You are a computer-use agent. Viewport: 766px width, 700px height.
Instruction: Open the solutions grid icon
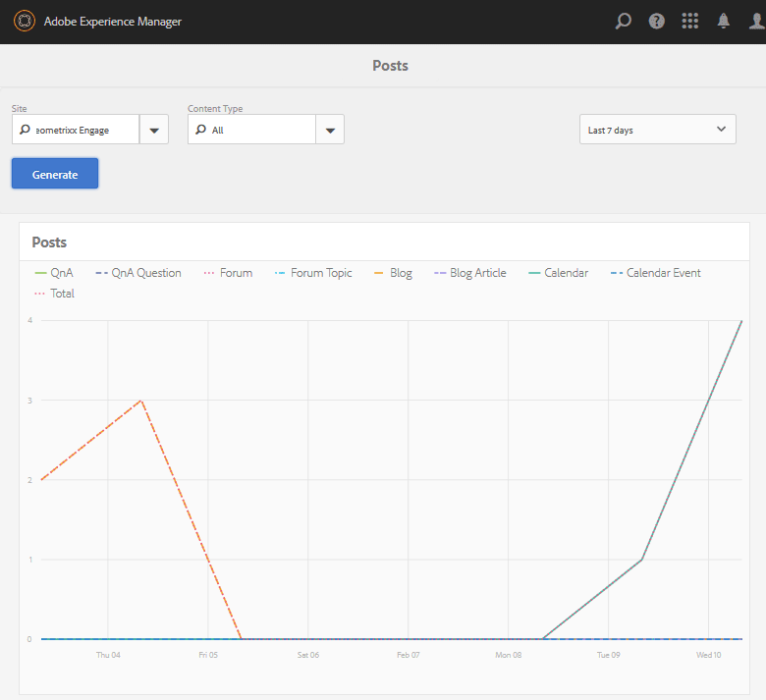pyautogui.click(x=689, y=21)
